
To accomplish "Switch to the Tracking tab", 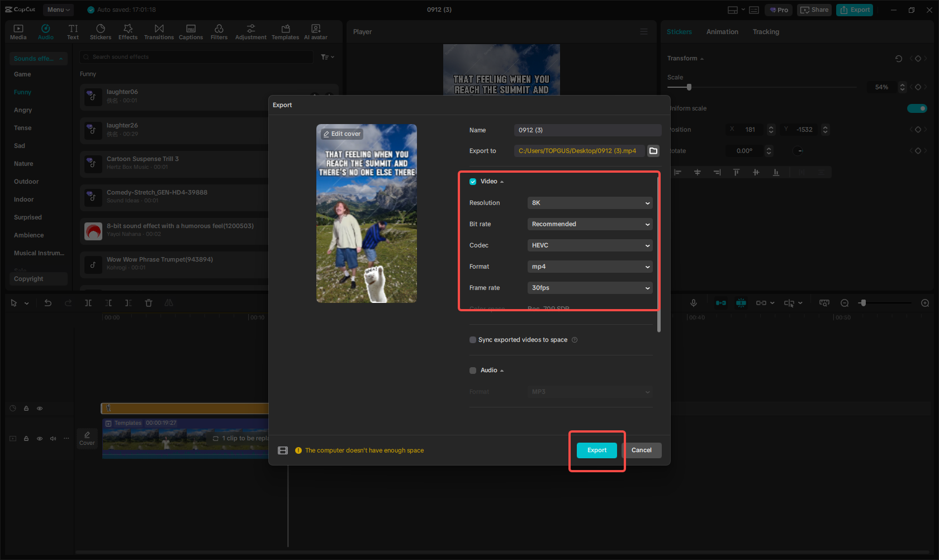I will (766, 32).
